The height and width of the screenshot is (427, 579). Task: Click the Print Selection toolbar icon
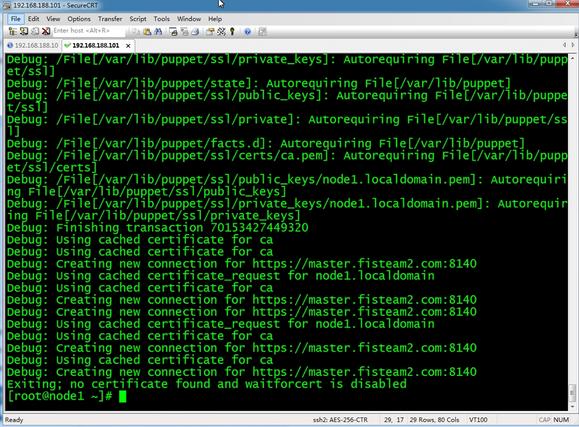pos(184,32)
